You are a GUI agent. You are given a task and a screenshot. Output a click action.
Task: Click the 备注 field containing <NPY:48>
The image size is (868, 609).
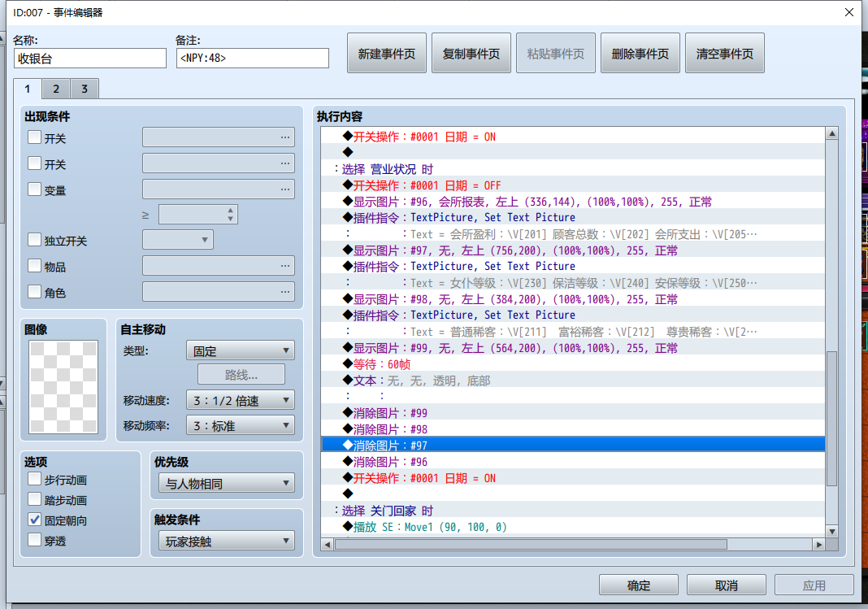253,58
